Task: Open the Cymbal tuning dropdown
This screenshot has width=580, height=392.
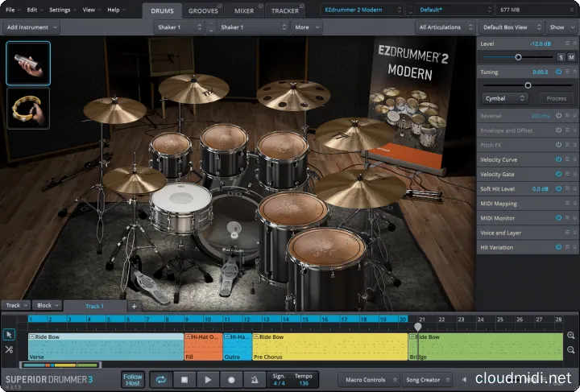Action: tap(505, 98)
